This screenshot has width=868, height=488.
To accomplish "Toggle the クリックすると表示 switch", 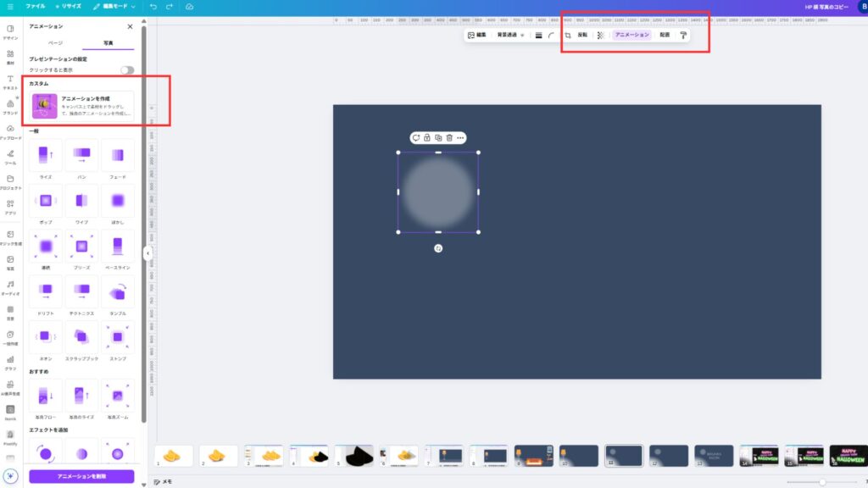I will coord(126,70).
